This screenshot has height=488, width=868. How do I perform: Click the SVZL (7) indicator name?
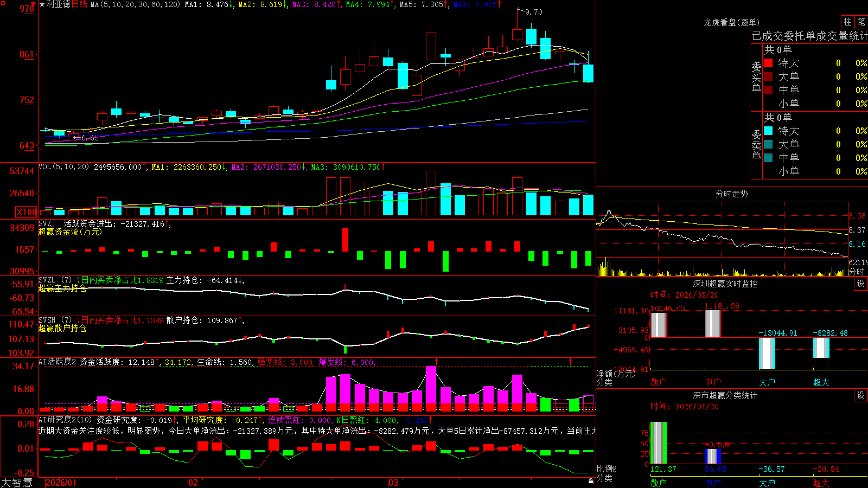pyautogui.click(x=55, y=280)
